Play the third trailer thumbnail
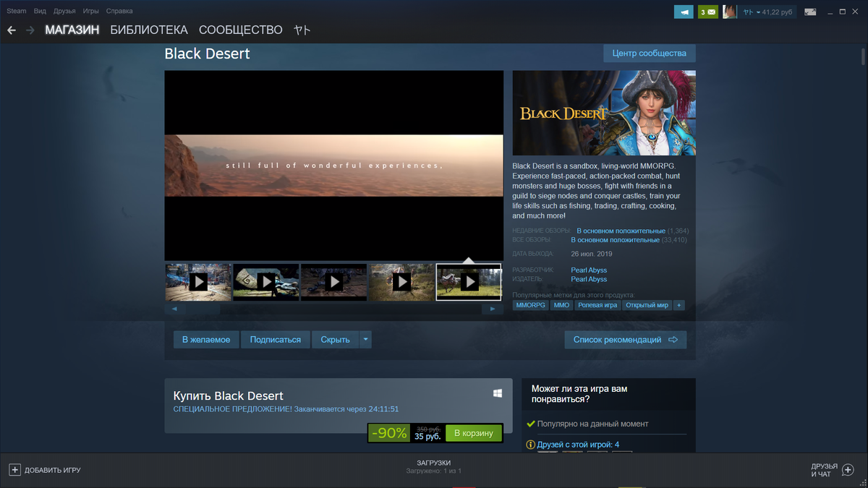This screenshot has height=488, width=868. [x=333, y=282]
